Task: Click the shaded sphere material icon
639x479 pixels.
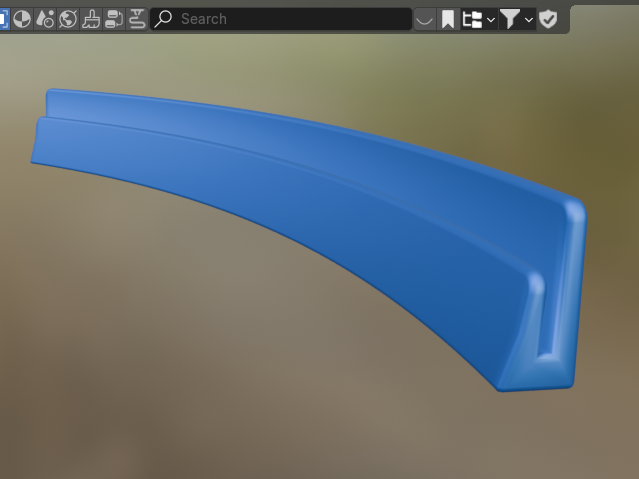Action: point(21,18)
